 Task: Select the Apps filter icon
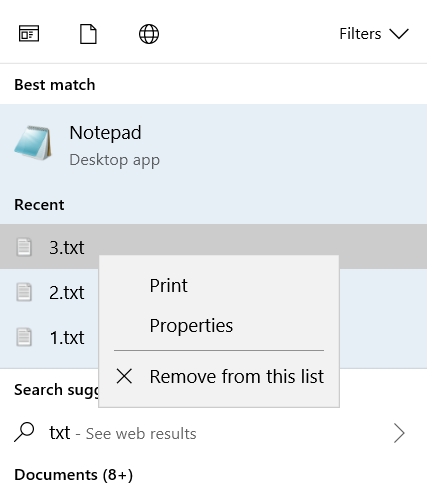[29, 34]
